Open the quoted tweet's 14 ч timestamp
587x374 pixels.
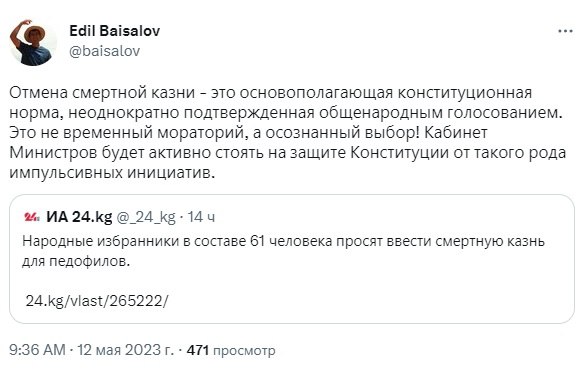(201, 217)
